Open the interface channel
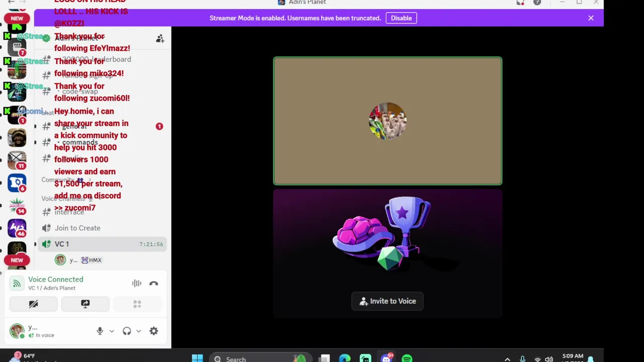The image size is (644, 362). 103,212
